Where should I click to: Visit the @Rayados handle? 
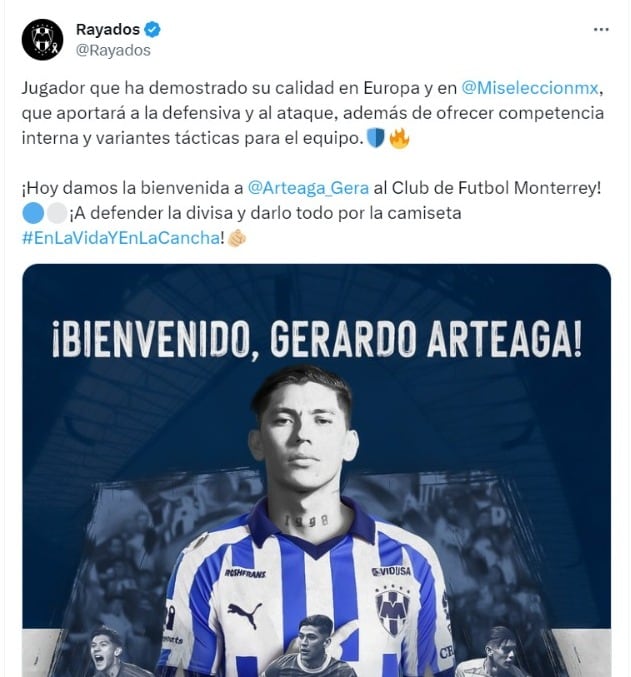coord(113,50)
